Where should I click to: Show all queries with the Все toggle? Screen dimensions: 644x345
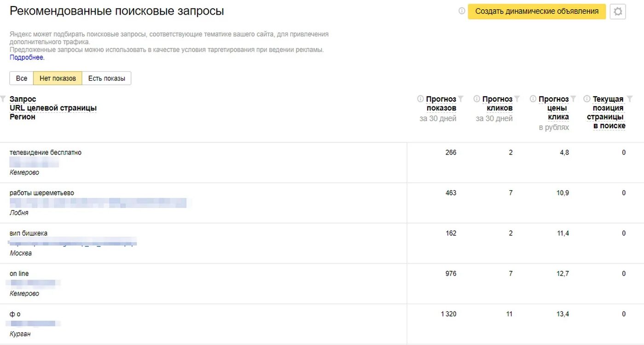pyautogui.click(x=22, y=78)
